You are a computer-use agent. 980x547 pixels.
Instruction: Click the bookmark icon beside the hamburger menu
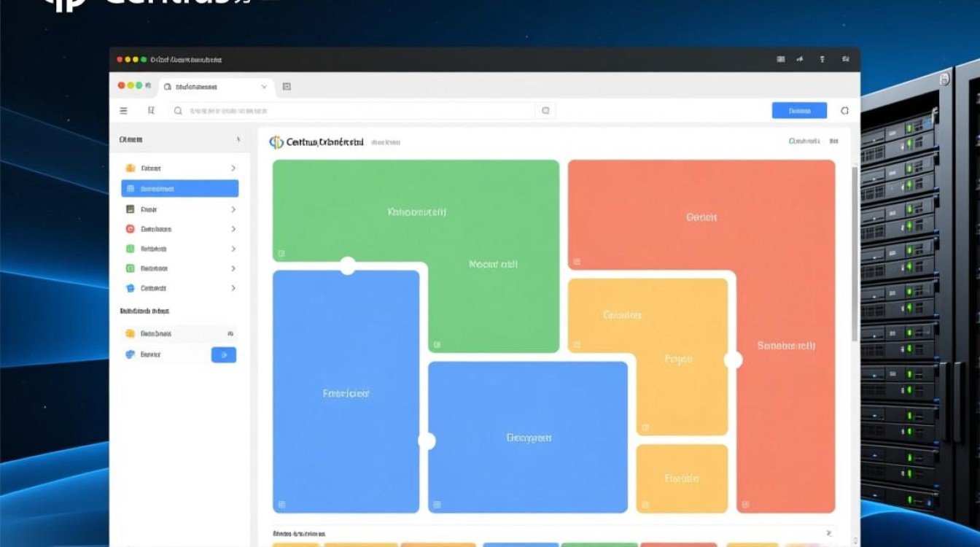pos(151,111)
